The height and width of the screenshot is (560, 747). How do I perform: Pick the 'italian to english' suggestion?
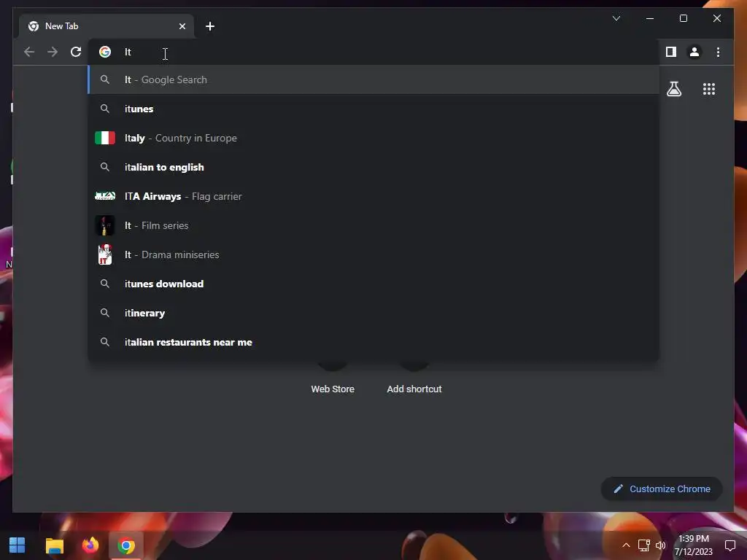373,167
